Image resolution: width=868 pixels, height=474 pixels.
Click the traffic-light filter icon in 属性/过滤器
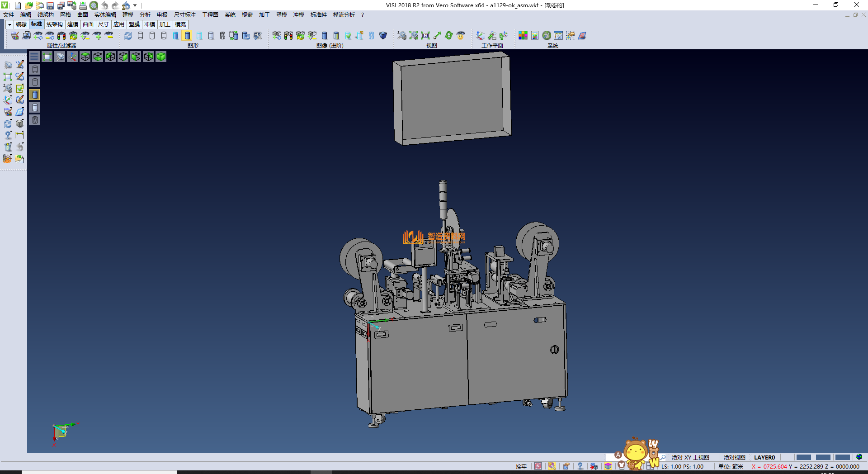[61, 35]
